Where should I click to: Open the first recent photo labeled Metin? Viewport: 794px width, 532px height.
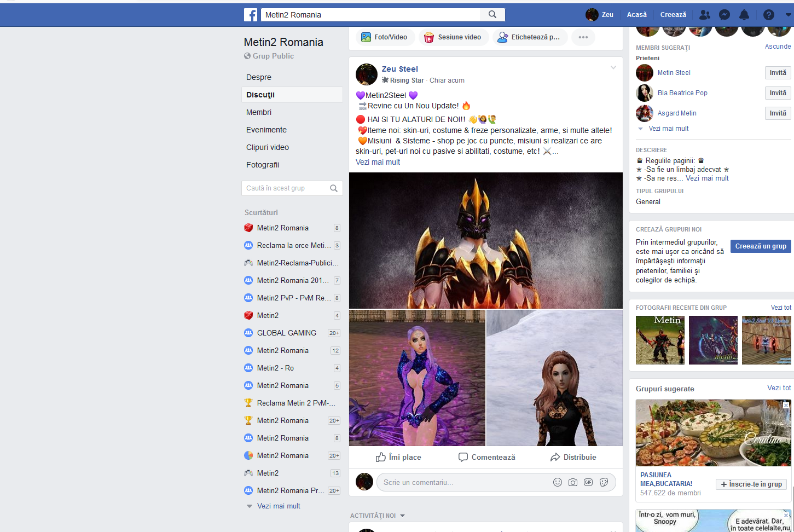point(660,340)
